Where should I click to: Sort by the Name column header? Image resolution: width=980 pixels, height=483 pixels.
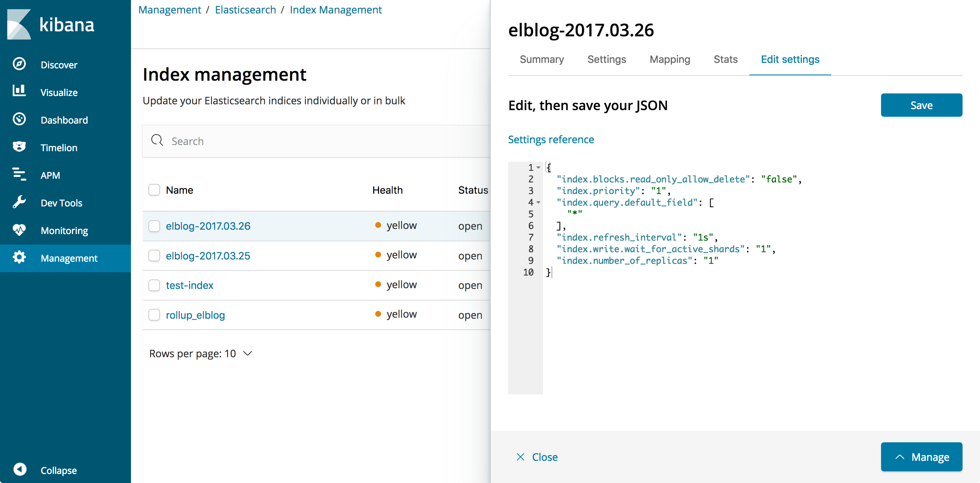click(179, 190)
